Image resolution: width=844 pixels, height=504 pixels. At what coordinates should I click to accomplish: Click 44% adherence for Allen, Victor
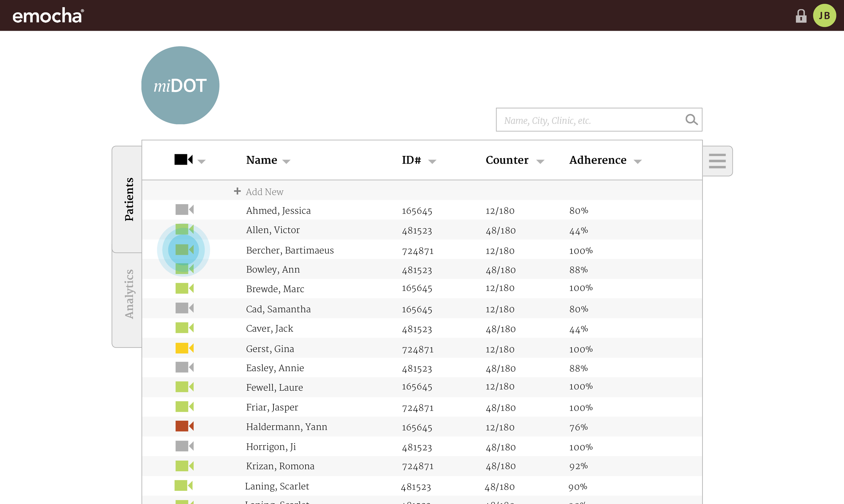[x=579, y=231]
